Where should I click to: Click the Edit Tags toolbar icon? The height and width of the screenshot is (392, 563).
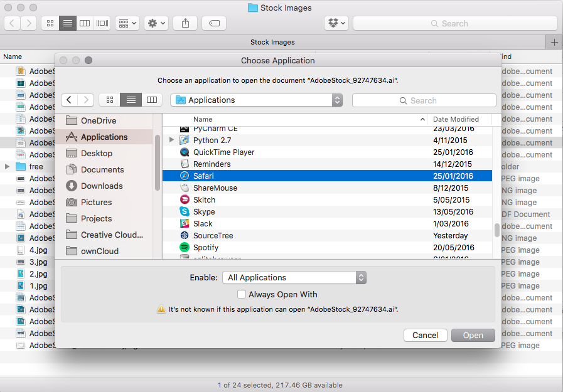[214, 23]
